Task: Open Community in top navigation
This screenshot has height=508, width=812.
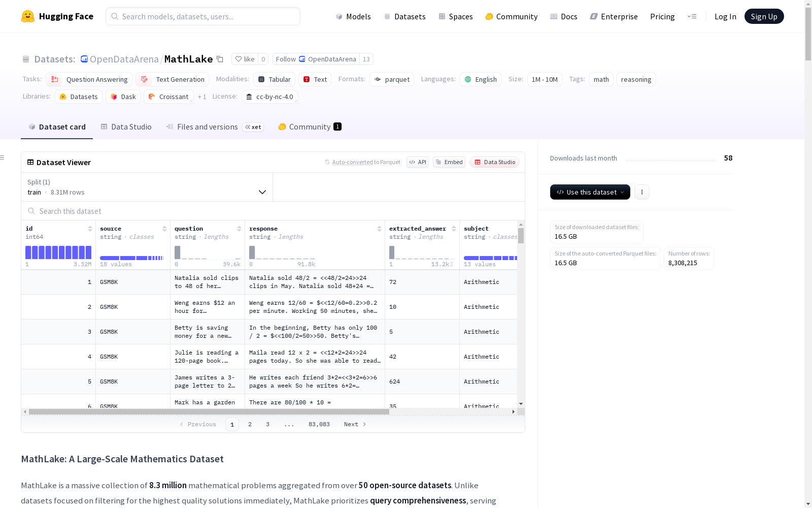Action: click(x=512, y=16)
